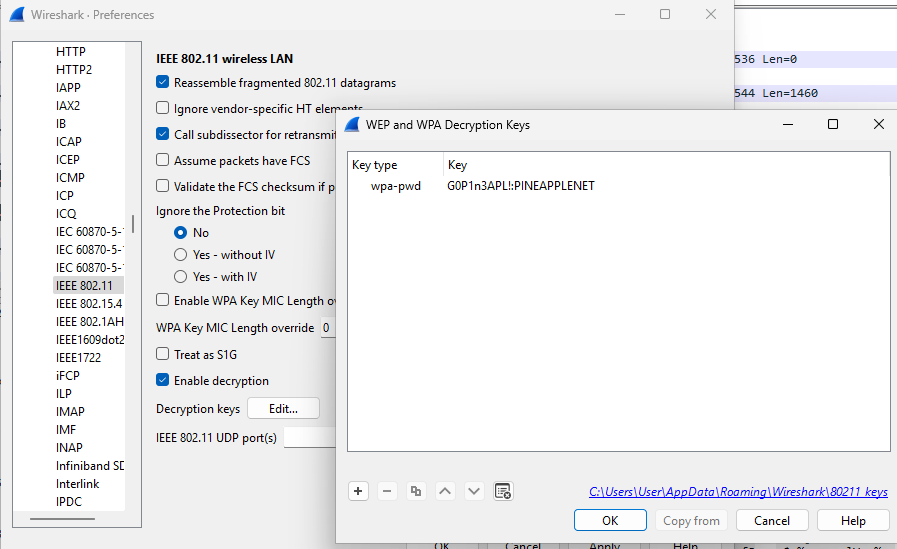The image size is (897, 549).
Task: Confirm keys with OK button
Action: click(x=610, y=520)
